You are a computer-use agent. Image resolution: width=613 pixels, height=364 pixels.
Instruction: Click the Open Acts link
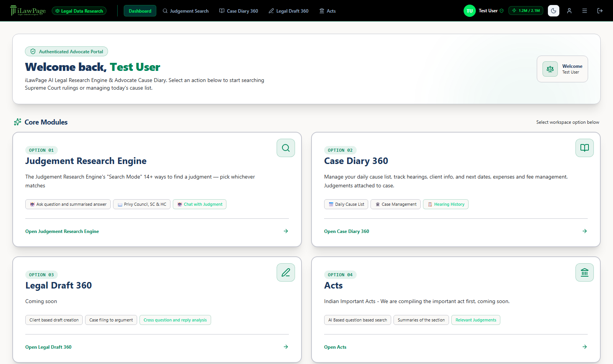tap(335, 347)
